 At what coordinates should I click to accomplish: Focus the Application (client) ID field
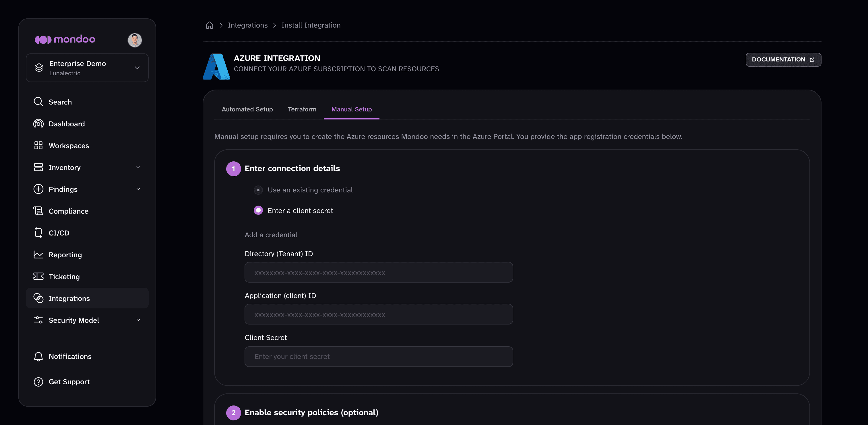[379, 314]
